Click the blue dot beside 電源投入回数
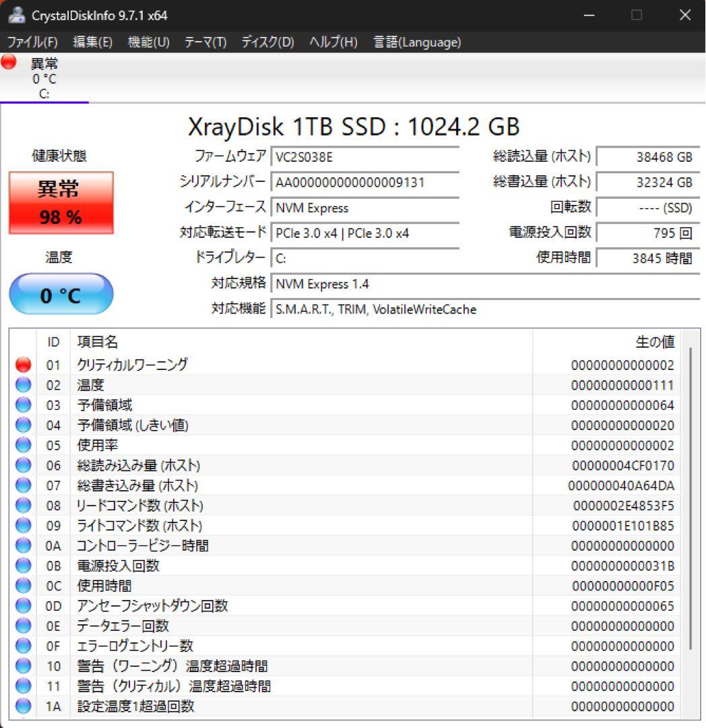 (x=22, y=566)
